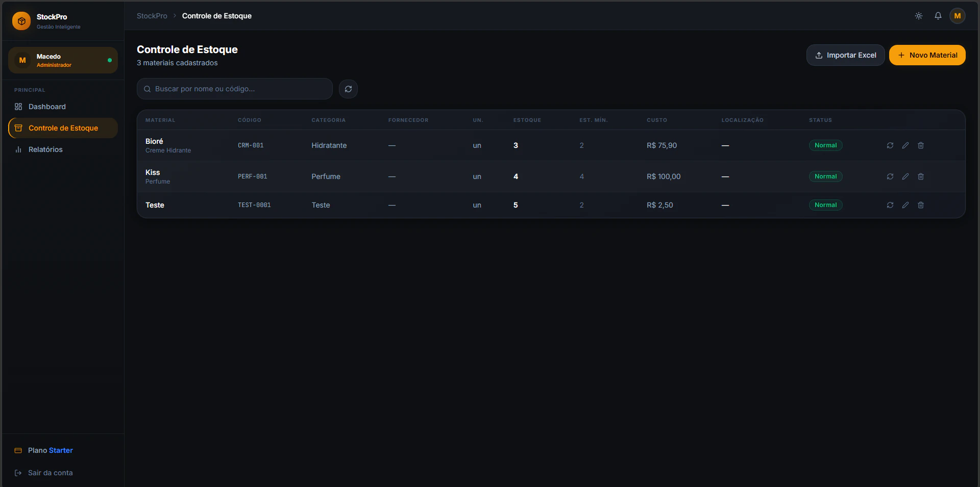Image resolution: width=980 pixels, height=487 pixels.
Task: Click the FORNECEDOR column header
Action: pyautogui.click(x=408, y=120)
